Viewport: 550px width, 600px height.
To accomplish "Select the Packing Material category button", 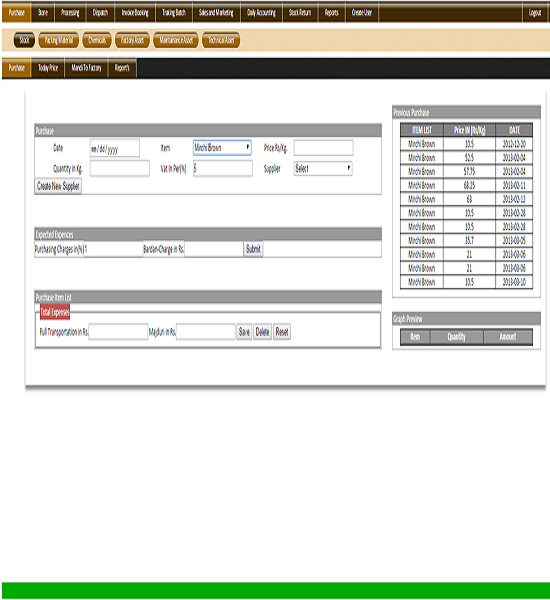I will 59,40.
